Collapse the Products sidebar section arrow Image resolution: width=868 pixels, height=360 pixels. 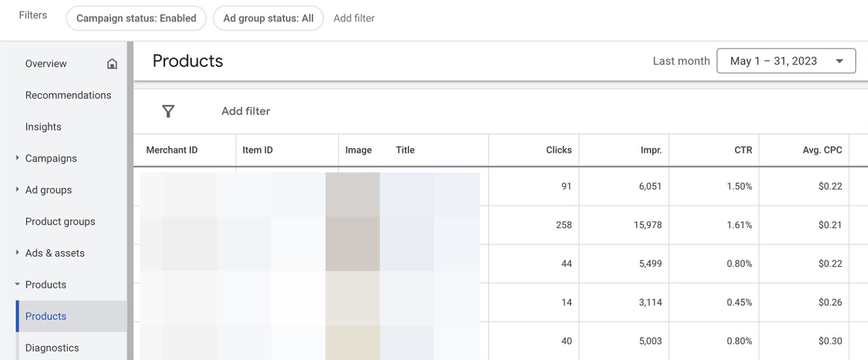pos(18,285)
